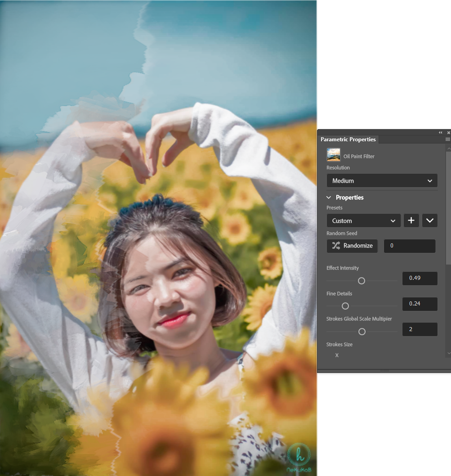The image size is (451, 476).
Task: Add a new preset with the plus icon
Action: [411, 220]
